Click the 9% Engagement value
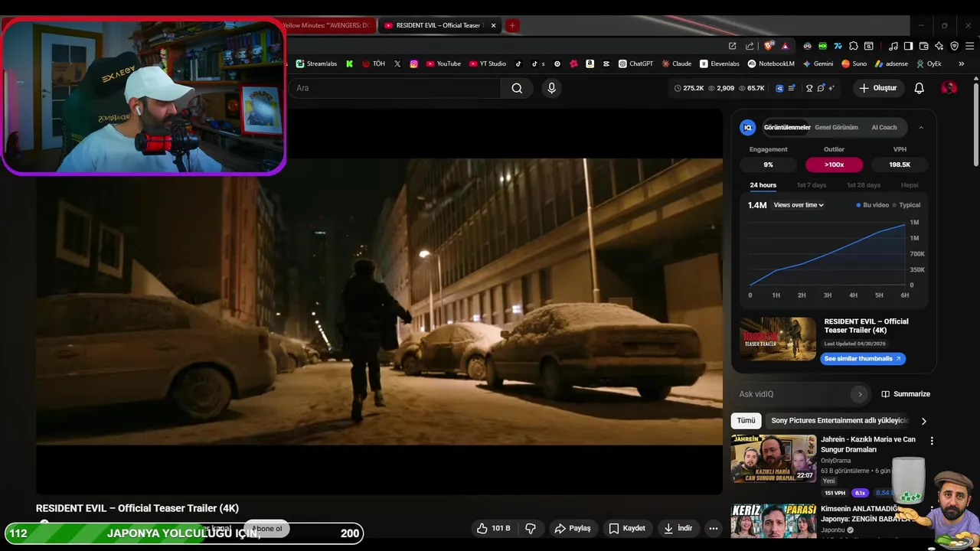The width and height of the screenshot is (980, 551). 768,165
